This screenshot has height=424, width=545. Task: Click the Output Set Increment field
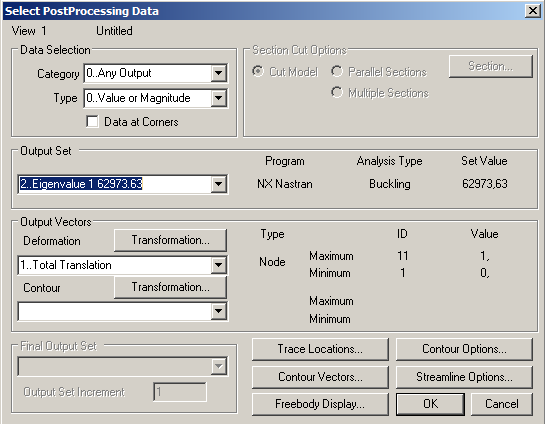[x=180, y=392]
